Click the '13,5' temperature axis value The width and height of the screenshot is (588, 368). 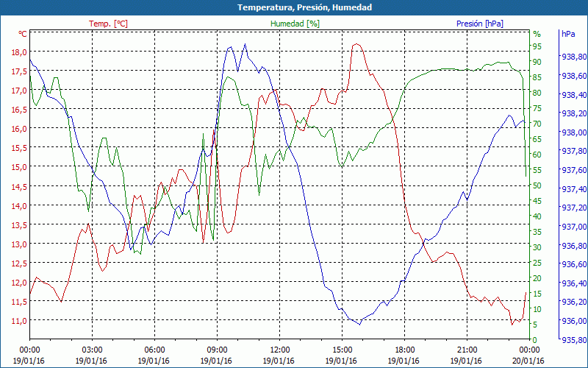[x=20, y=225]
